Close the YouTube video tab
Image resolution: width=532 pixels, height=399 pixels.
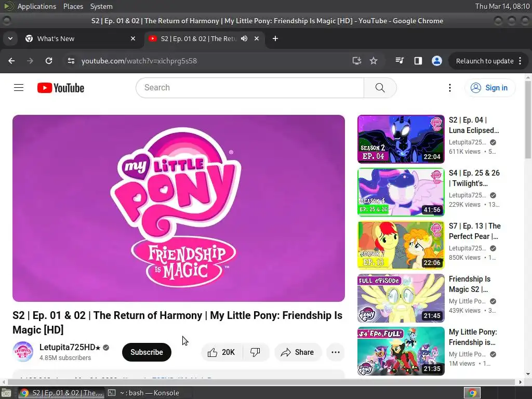point(257,38)
